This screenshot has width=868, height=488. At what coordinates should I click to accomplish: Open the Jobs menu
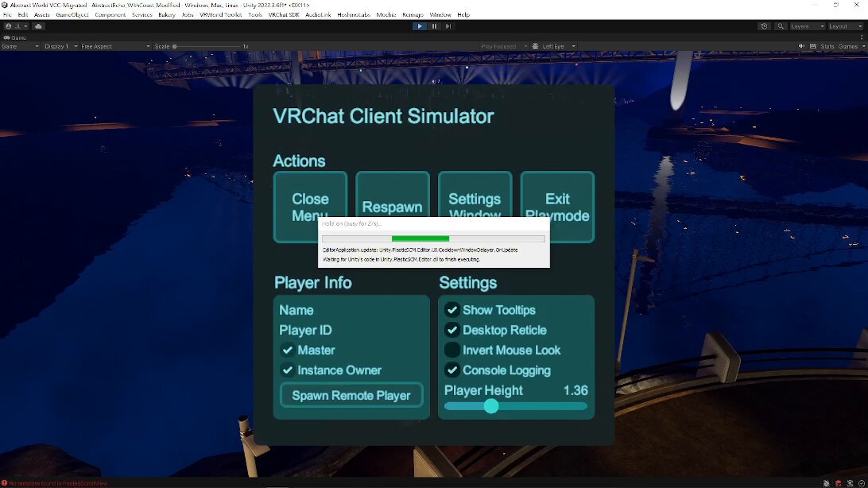click(x=188, y=15)
